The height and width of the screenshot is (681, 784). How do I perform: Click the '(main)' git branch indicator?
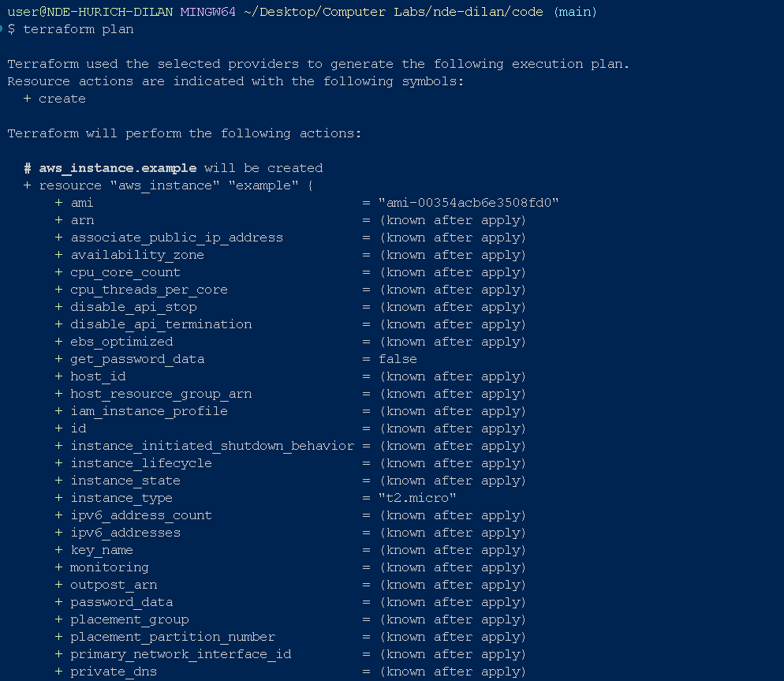[576, 12]
